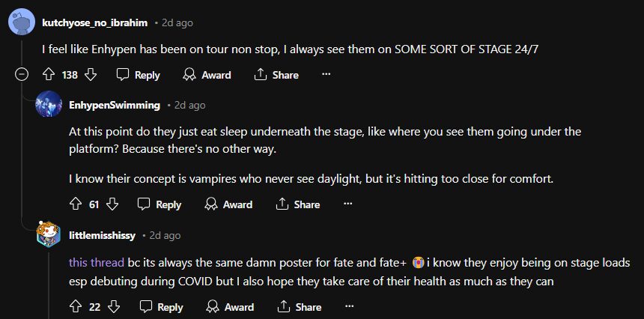Open more options on littlemisshissy's comment
644x319 pixels.
pyautogui.click(x=349, y=307)
